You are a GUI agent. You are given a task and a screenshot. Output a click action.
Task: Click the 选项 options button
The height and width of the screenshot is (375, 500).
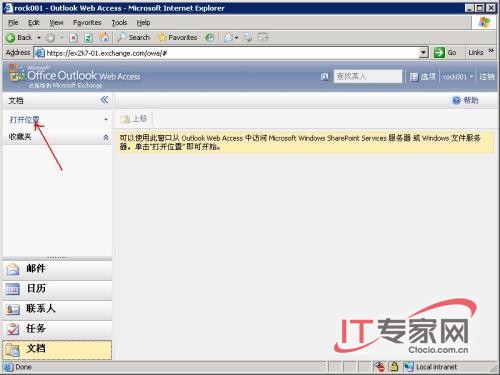(423, 77)
